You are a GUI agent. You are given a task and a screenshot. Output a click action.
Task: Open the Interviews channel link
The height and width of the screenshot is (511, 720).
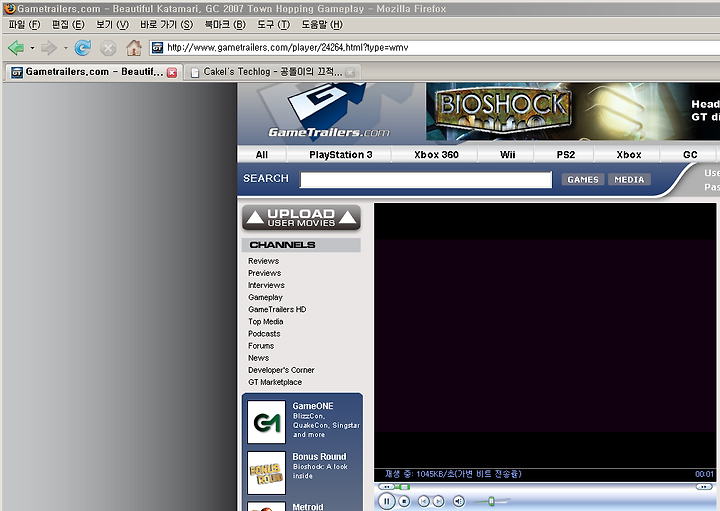[x=266, y=285]
